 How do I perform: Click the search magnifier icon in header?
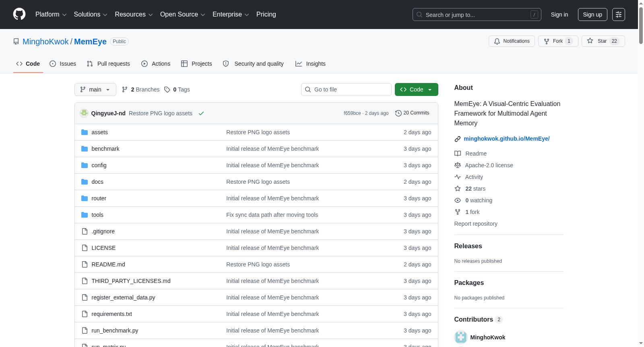coord(419,15)
